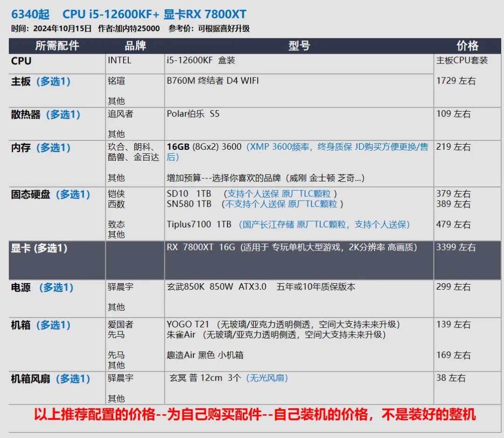Click the '109 左右' price
Image resolution: width=504 pixels, height=438 pixels.
tap(453, 114)
